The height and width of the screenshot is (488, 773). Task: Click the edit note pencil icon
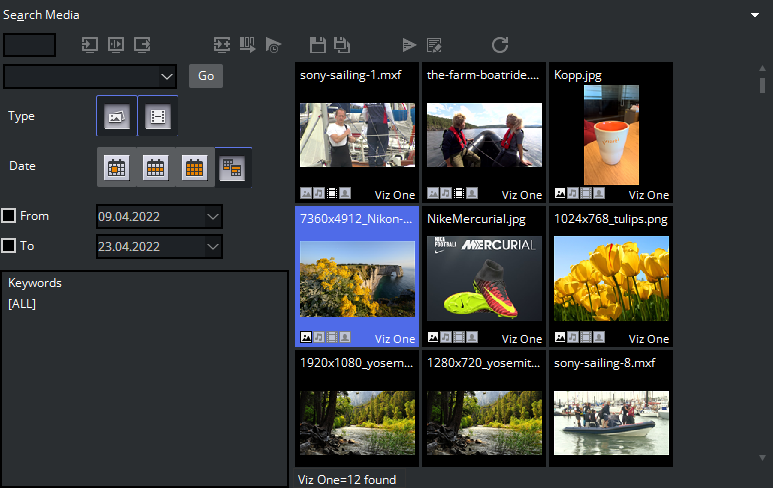pos(434,45)
